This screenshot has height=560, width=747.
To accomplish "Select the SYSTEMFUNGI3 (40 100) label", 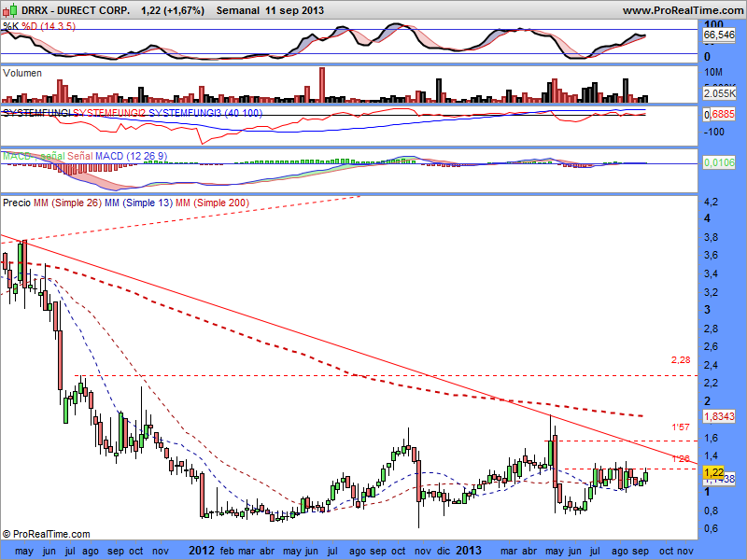I will coord(205,113).
